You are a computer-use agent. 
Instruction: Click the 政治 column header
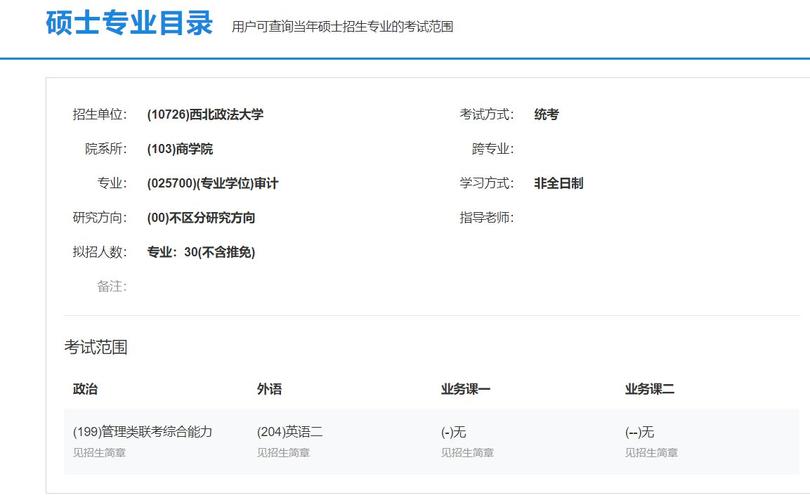click(x=85, y=389)
